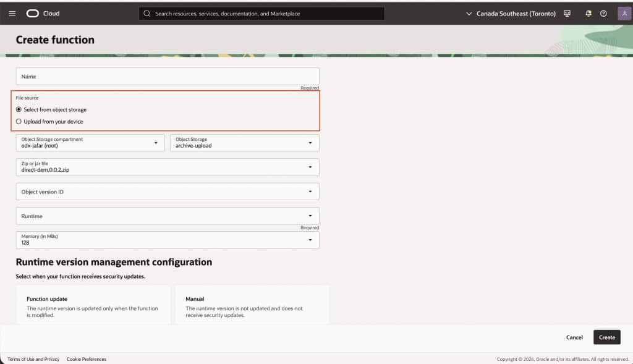The width and height of the screenshot is (633, 364).
Task: Click the 'Runtime version management configuration' heading
Action: (x=114, y=262)
